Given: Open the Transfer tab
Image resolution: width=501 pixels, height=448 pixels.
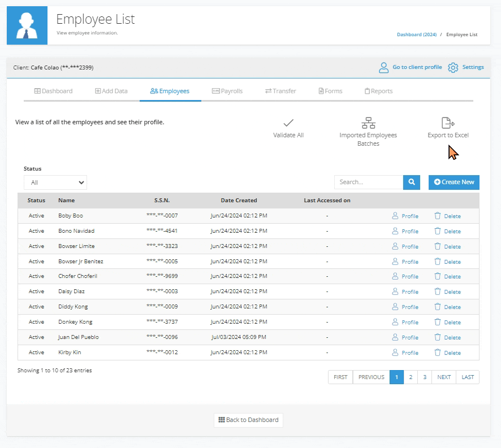Looking at the screenshot, I should pyautogui.click(x=280, y=91).
